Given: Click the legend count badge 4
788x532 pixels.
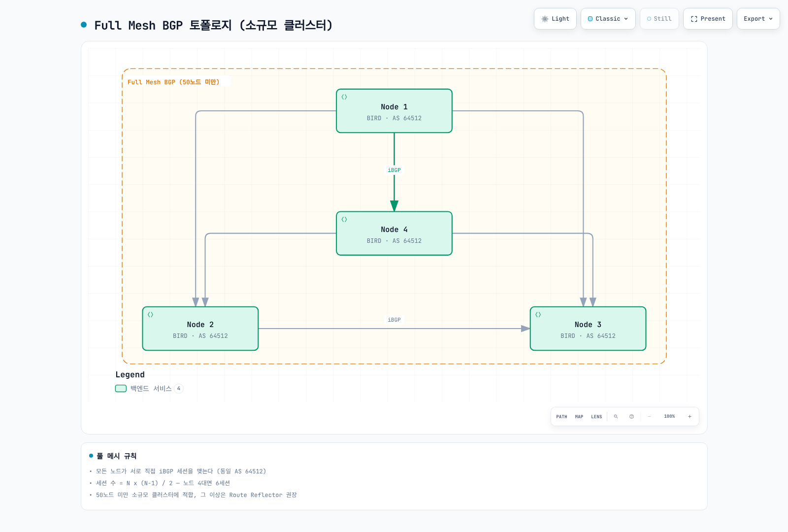Looking at the screenshot, I should point(179,389).
